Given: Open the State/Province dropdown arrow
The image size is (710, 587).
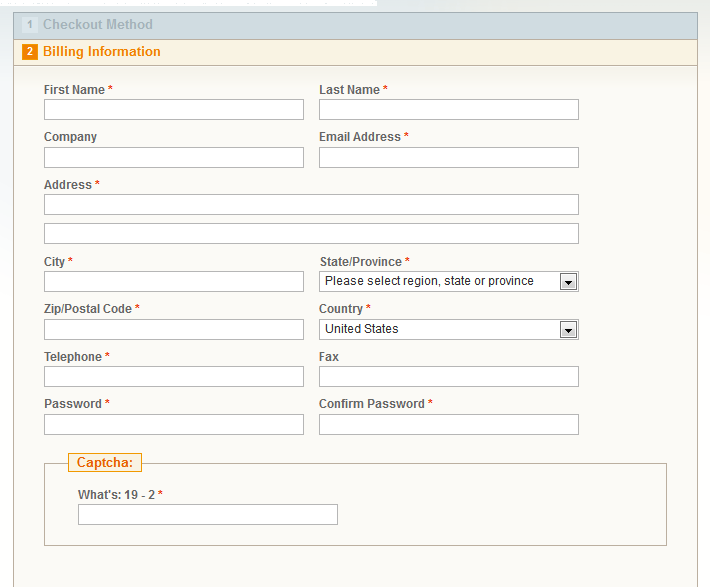Looking at the screenshot, I should 568,282.
